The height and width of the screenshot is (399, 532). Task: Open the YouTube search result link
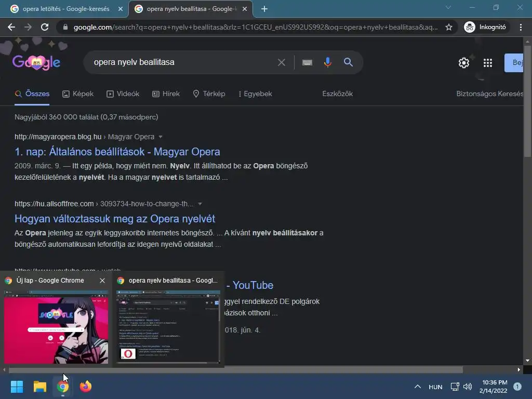coord(250,285)
